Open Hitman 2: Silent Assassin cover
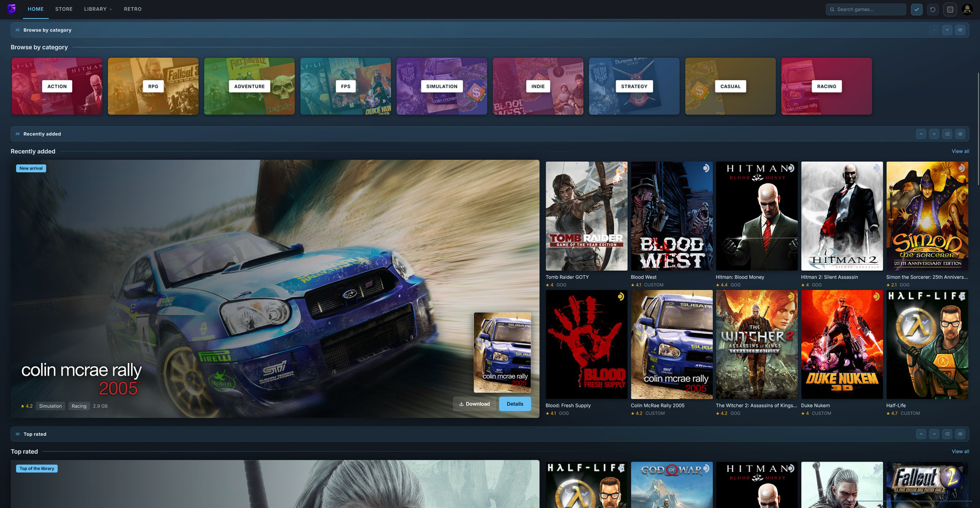Viewport: 980px width, 508px height. [x=842, y=216]
